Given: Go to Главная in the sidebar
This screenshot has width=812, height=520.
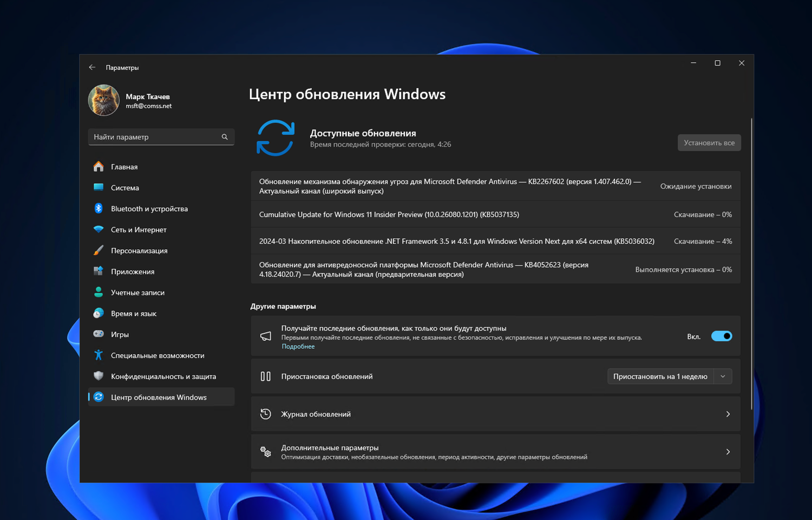Looking at the screenshot, I should (161, 166).
